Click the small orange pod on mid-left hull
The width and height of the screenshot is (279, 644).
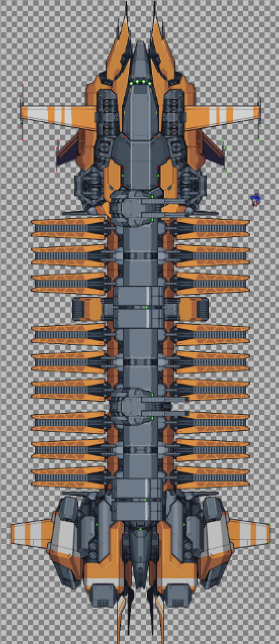[89, 309]
